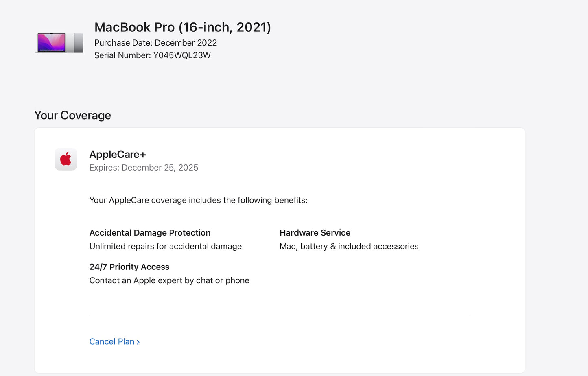Click the word AppleCare in benefits sentence
The width and height of the screenshot is (588, 376).
129,200
